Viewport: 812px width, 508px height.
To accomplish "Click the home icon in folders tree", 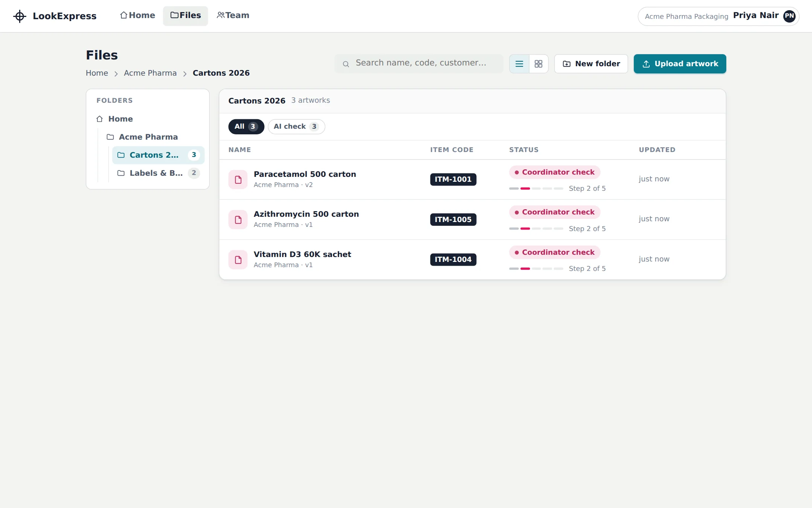I will (99, 119).
